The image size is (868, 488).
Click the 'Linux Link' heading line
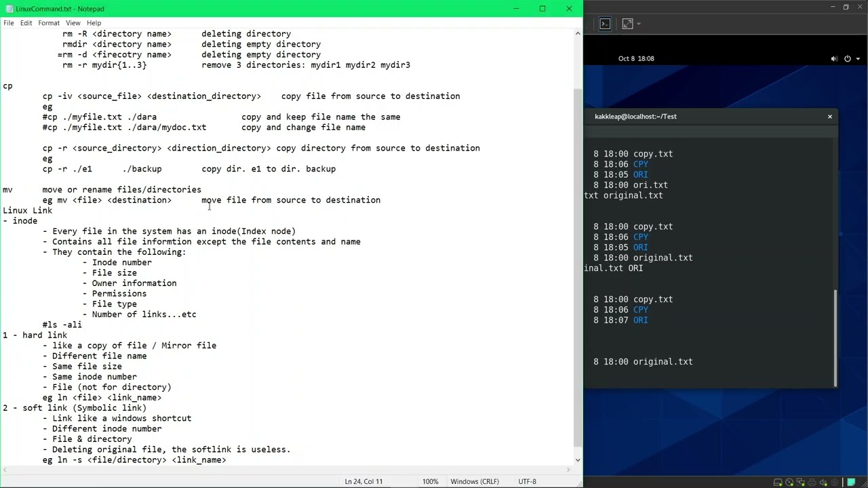point(27,211)
